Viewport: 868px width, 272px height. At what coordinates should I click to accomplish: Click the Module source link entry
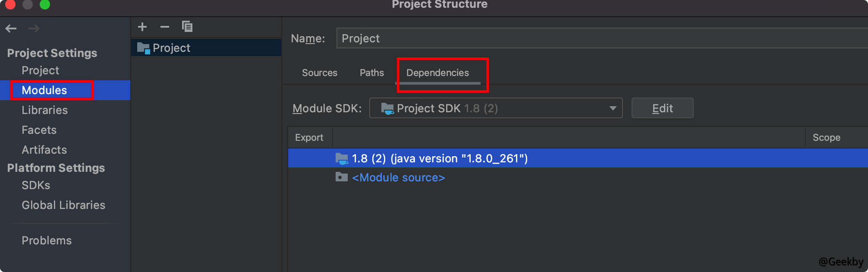pos(398,177)
